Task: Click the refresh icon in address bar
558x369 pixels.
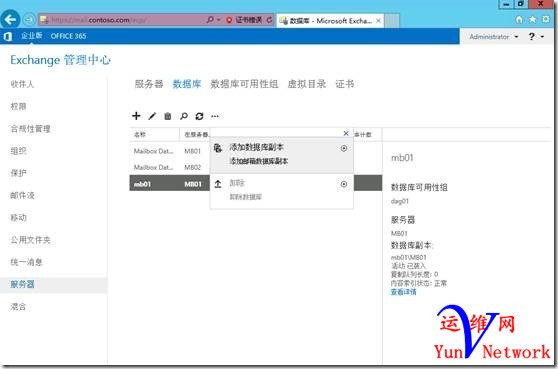Action: (269, 20)
